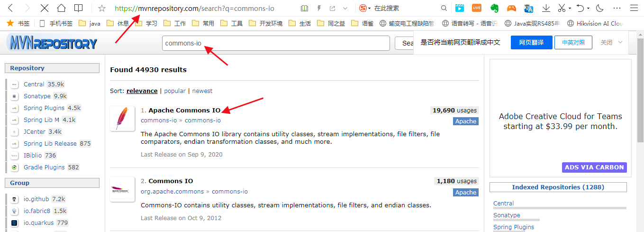
Task: Open the video clapperboard extension icon
Action: click(460, 8)
